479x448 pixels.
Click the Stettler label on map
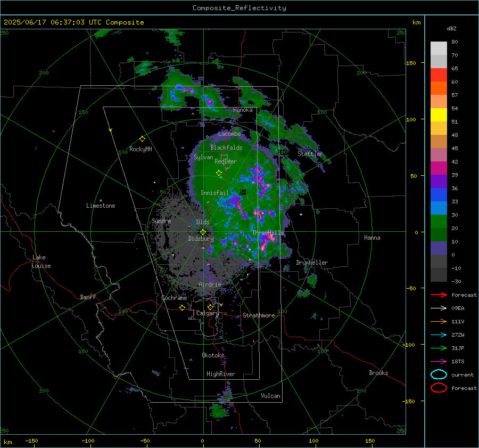pyautogui.click(x=310, y=154)
